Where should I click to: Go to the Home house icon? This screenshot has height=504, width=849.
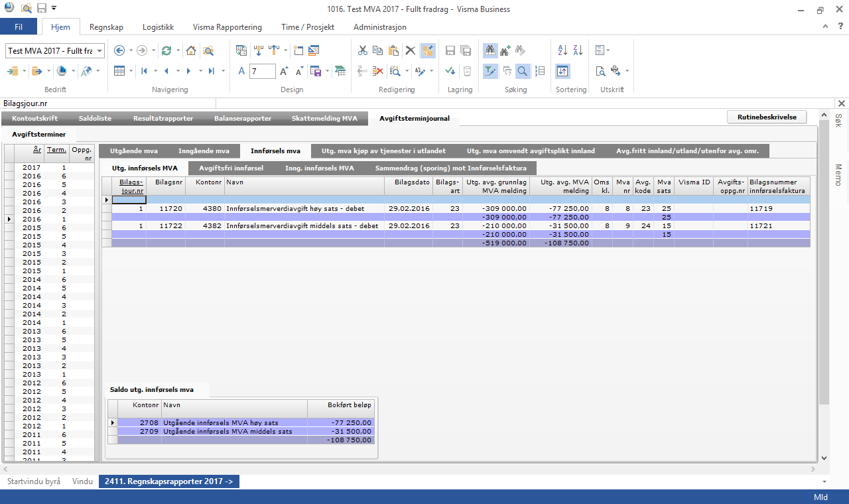[x=191, y=50]
